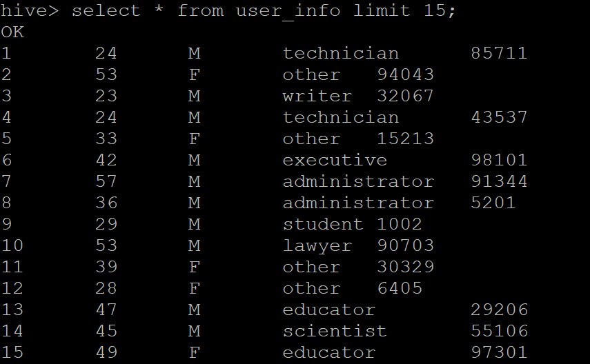Click zip code 94043 in row 2
This screenshot has width=590, height=364.
coord(405,74)
